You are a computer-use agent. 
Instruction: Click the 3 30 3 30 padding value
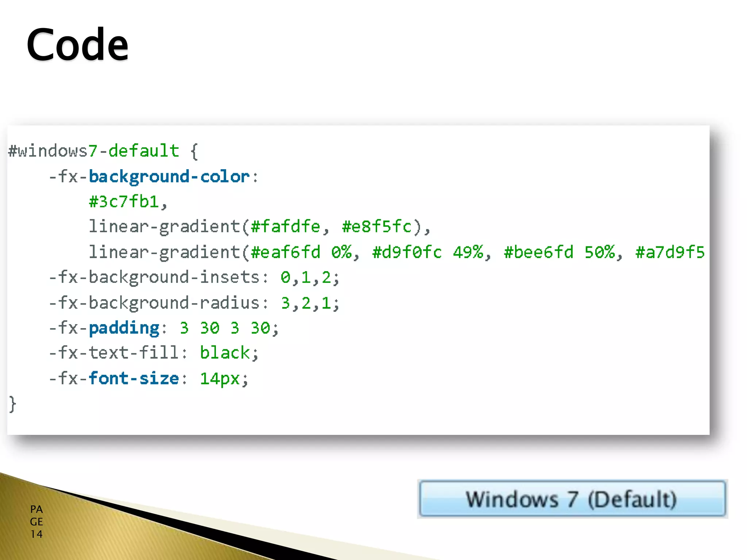click(225, 328)
